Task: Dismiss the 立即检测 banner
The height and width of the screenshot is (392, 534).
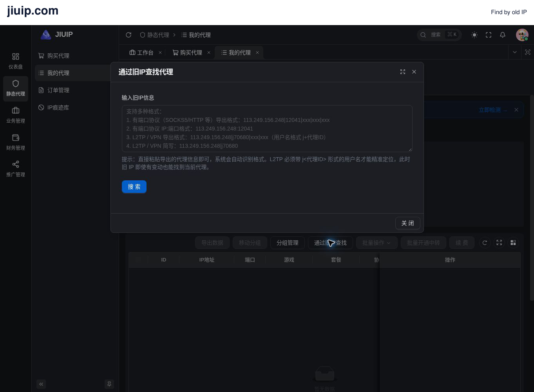Action: point(516,110)
